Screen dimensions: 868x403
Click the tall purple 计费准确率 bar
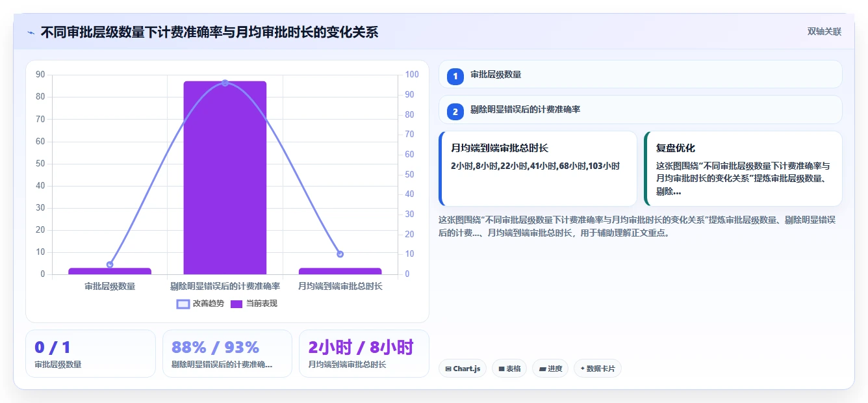pyautogui.click(x=225, y=177)
